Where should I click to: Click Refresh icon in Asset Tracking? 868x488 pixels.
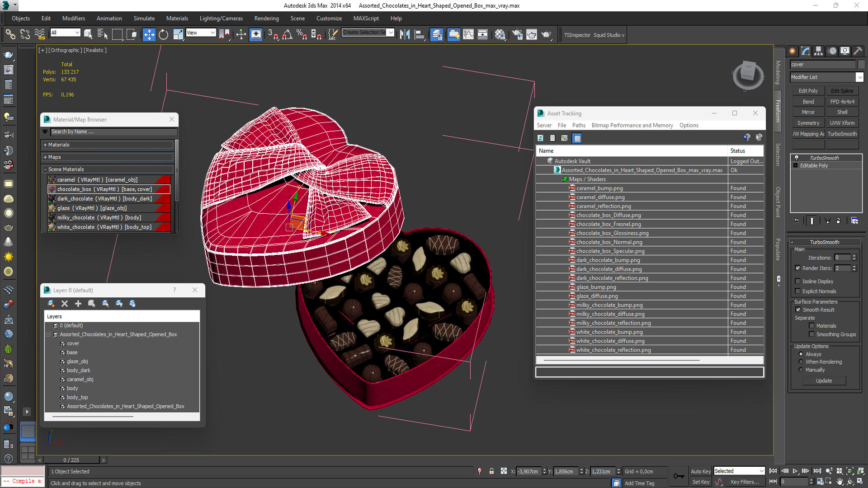click(x=540, y=138)
